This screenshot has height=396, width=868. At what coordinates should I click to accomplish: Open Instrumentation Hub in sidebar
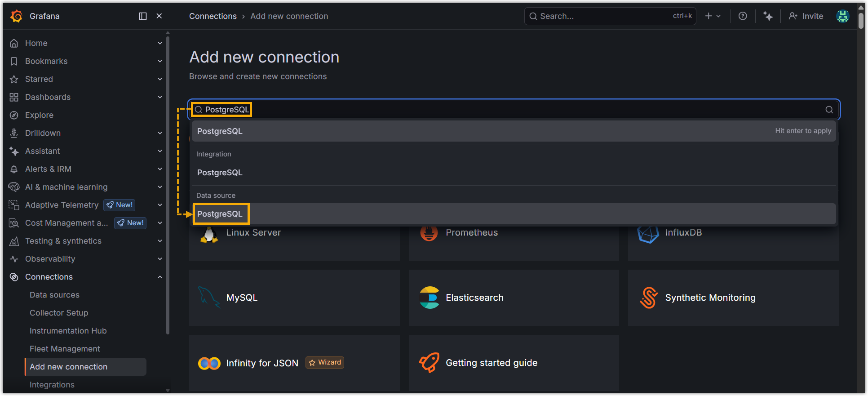[x=68, y=331]
